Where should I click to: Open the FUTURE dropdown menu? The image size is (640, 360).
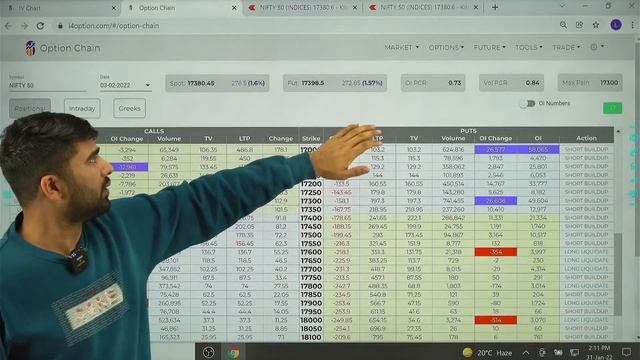(489, 47)
